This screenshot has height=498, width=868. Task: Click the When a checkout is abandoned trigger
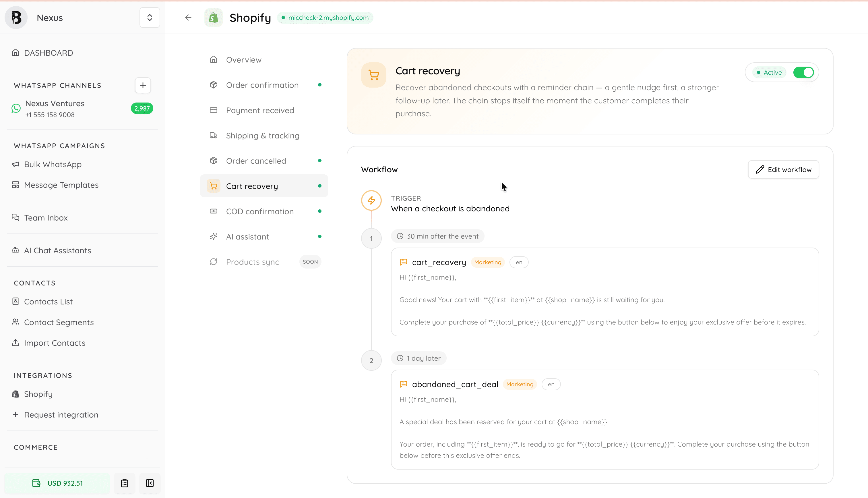[x=450, y=209]
